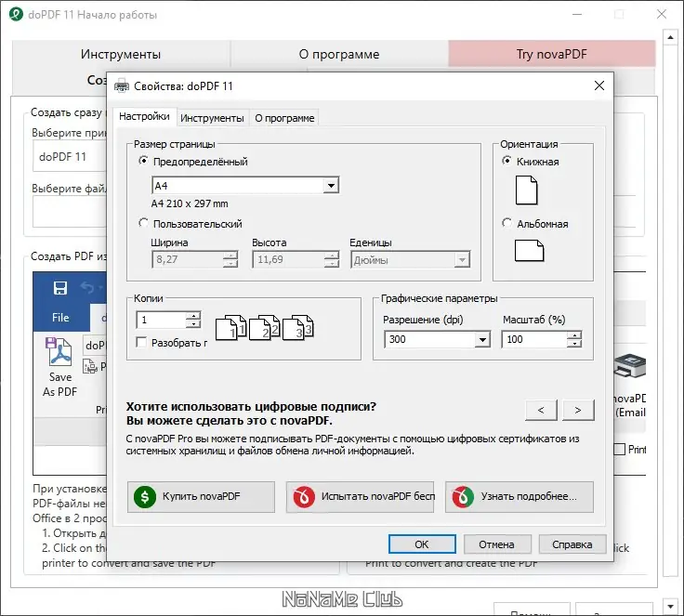Click the Отмена button

(497, 544)
